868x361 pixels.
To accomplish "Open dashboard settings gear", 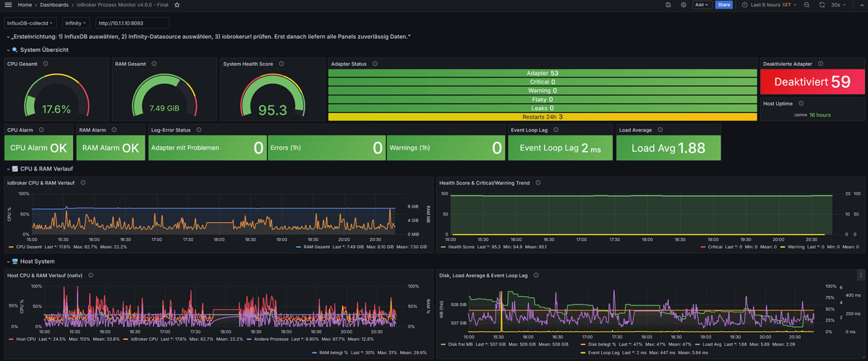I will coord(684,5).
